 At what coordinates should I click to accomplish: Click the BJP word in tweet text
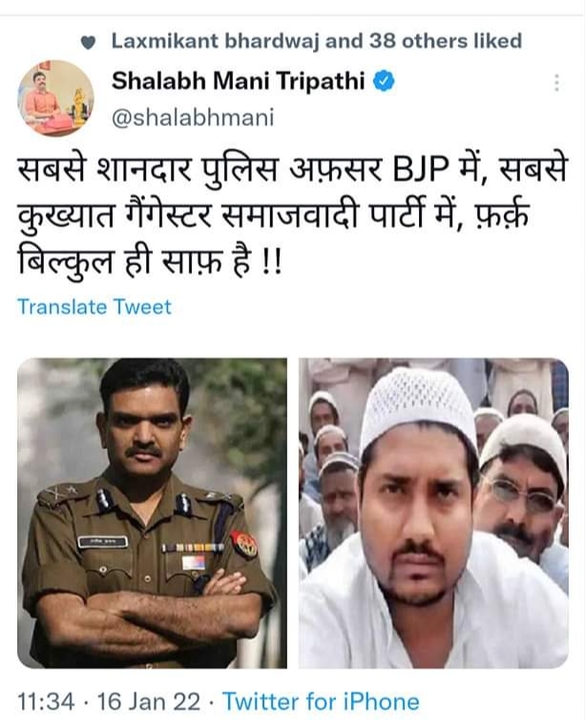[x=420, y=170]
